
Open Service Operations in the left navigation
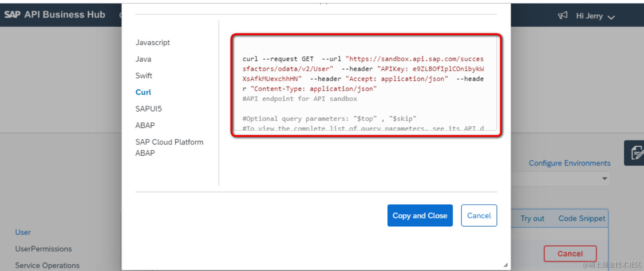[47, 265]
